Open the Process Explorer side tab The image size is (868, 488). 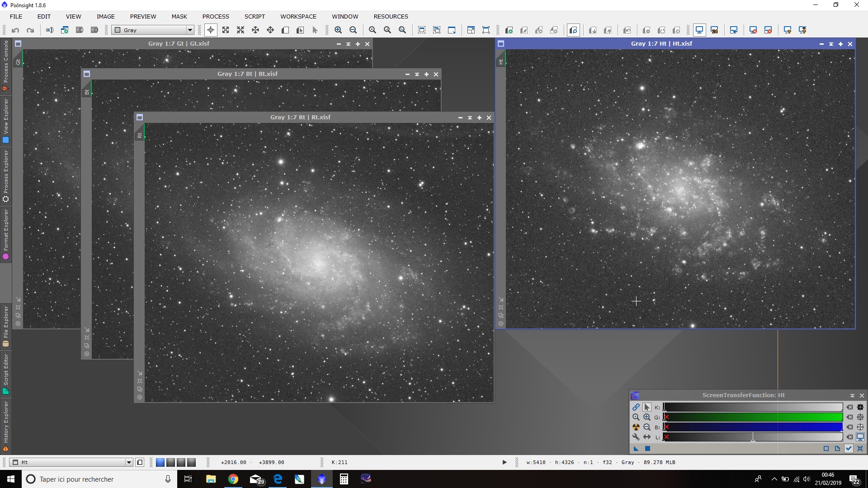6,176
